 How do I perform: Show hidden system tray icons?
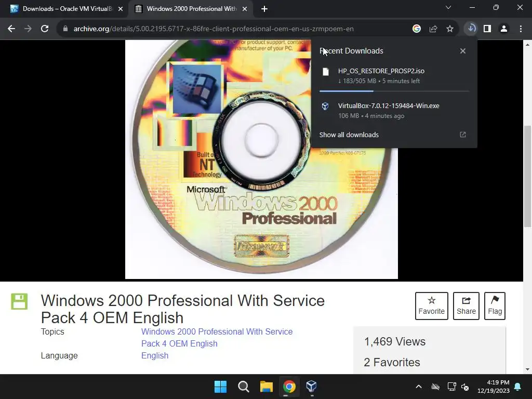click(419, 387)
